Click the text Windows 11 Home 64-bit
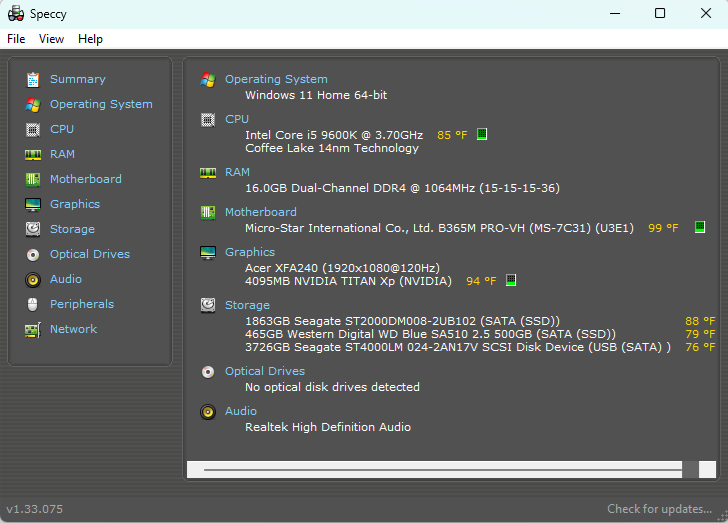The width and height of the screenshot is (728, 523). (316, 95)
